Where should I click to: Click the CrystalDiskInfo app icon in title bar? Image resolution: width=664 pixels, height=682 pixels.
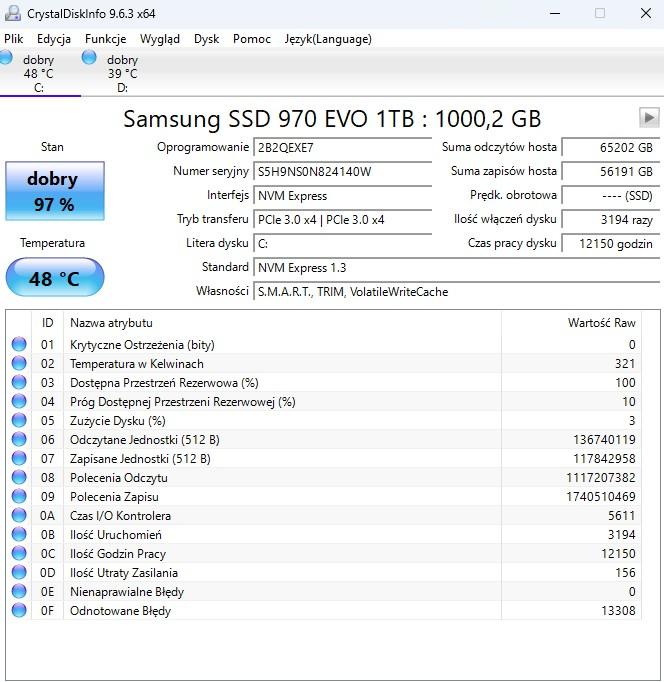[x=12, y=14]
